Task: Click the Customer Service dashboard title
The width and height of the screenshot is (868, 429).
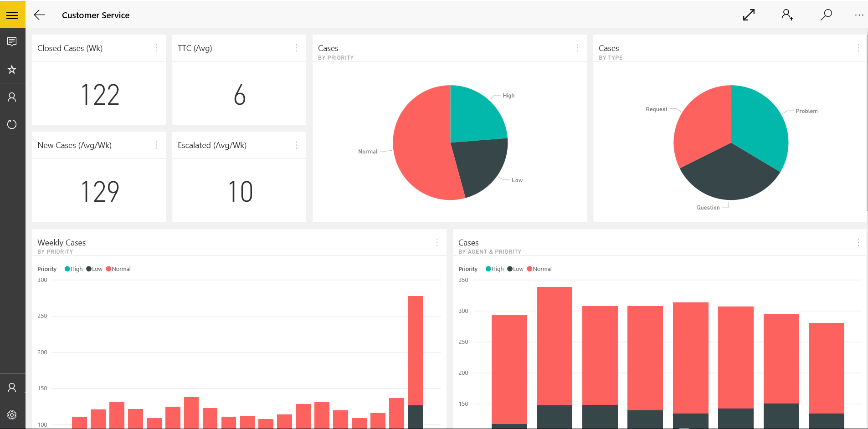Action: 96,15
